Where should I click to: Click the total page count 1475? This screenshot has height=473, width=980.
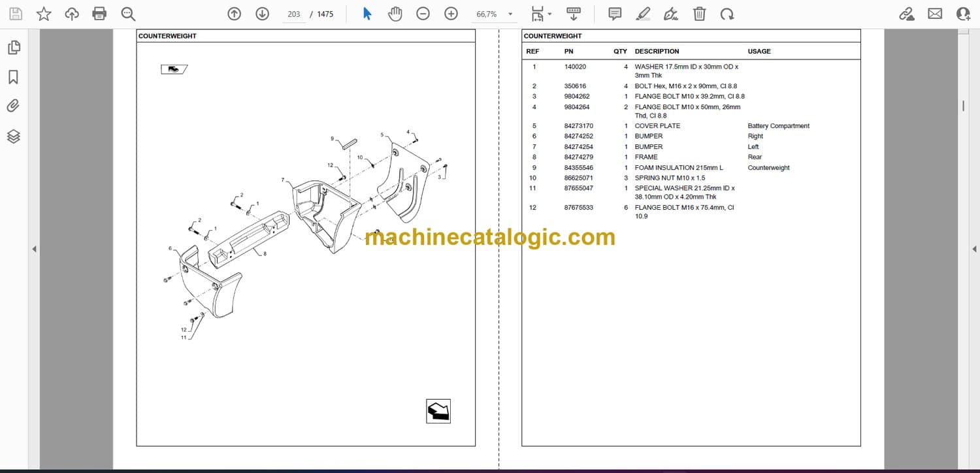325,14
